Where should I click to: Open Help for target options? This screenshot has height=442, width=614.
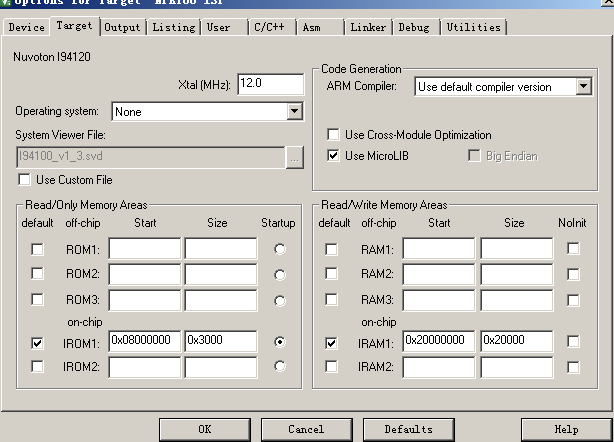pyautogui.click(x=566, y=429)
